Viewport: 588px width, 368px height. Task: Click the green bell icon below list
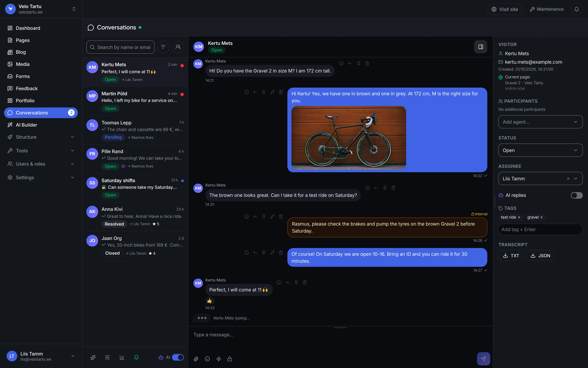[x=136, y=357]
